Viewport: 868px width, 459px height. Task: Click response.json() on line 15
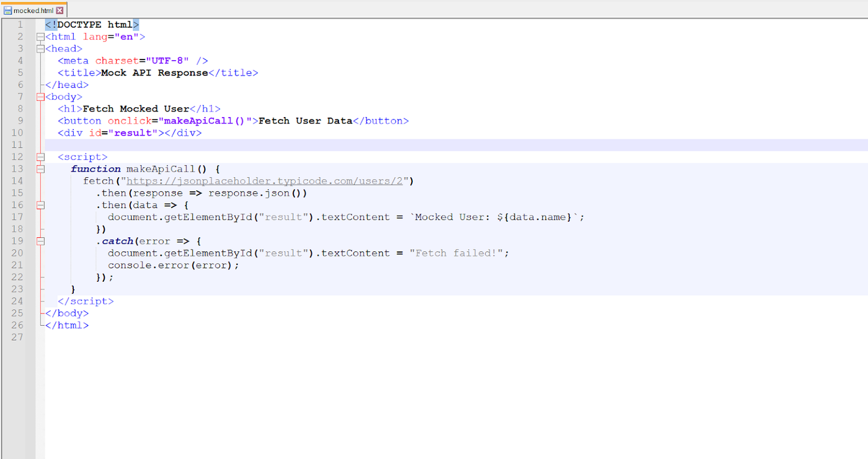(255, 193)
